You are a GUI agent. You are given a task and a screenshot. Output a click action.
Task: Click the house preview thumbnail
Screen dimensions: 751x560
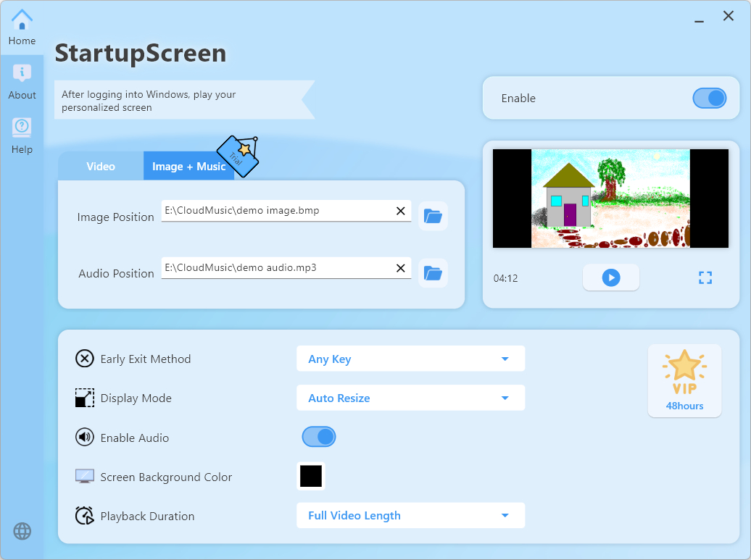(610, 198)
